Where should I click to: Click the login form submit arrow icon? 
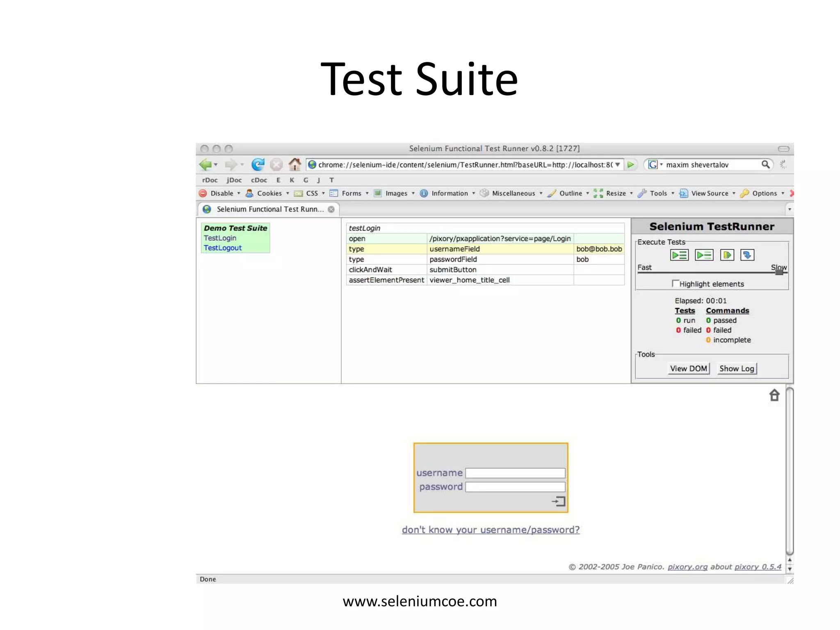pyautogui.click(x=559, y=501)
